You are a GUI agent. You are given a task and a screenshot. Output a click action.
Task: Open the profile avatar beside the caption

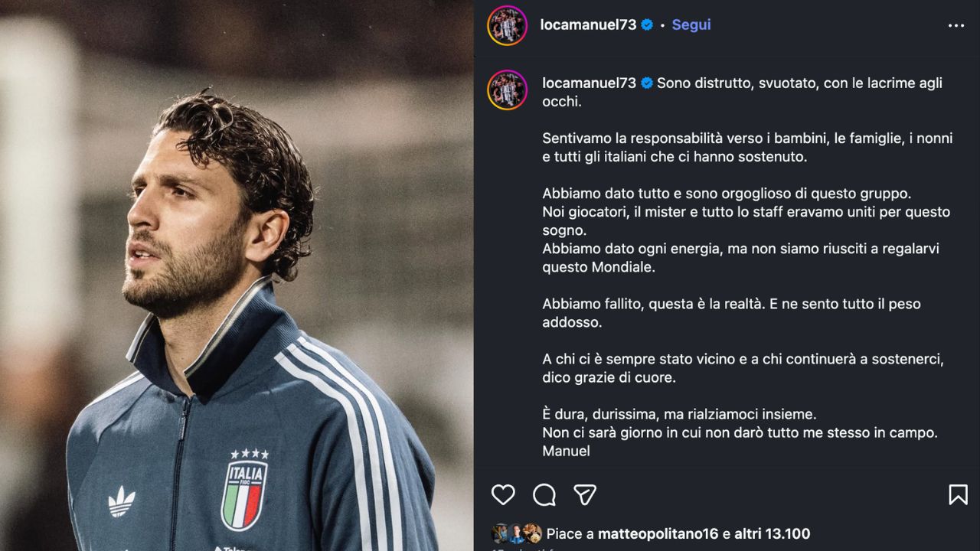[x=507, y=90]
